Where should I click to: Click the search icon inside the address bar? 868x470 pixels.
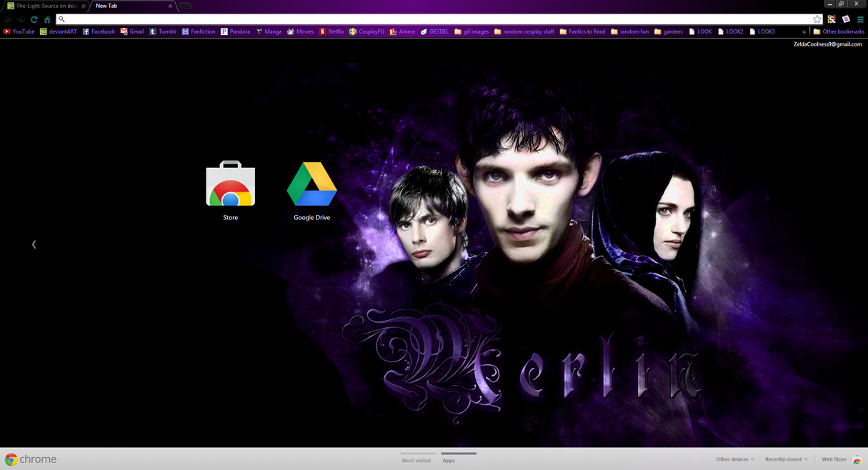tap(61, 19)
